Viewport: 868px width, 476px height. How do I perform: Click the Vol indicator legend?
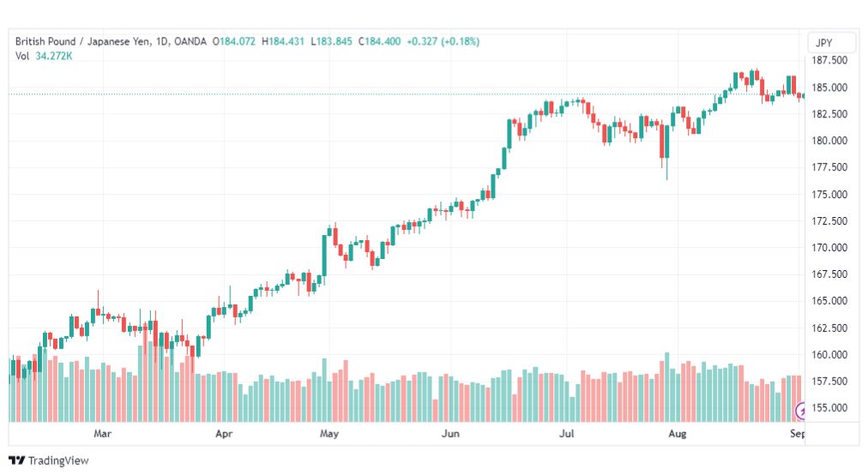pos(22,56)
